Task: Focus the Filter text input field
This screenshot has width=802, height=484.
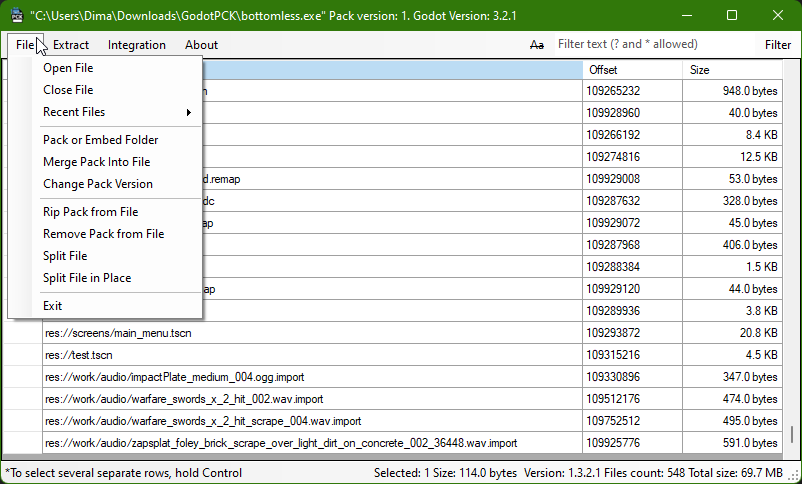Action: [655, 45]
